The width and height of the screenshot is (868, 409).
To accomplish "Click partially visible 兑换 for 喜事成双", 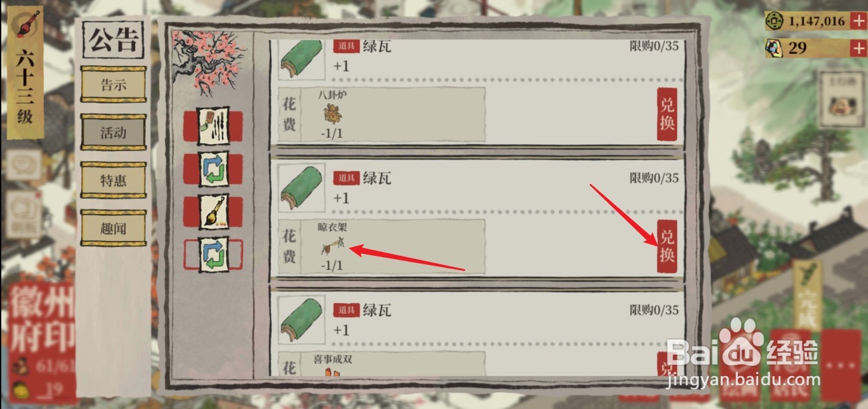I will [x=667, y=364].
